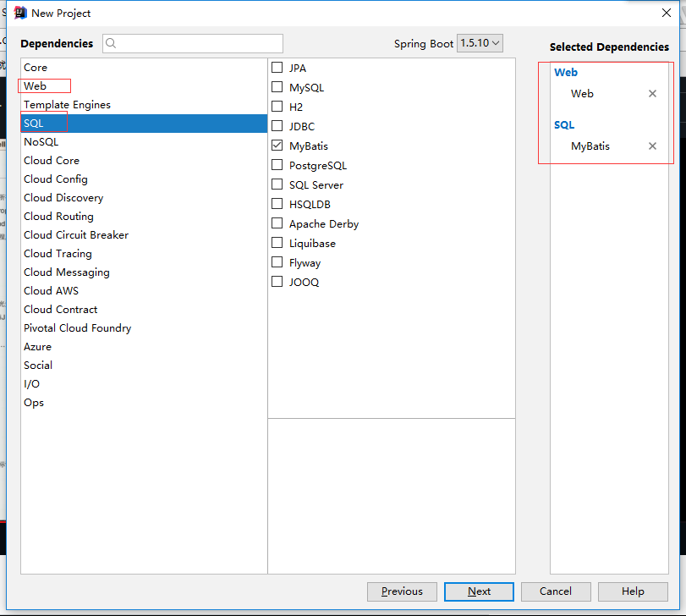Close the New Project dialog
The width and height of the screenshot is (686, 616).
coord(666,14)
